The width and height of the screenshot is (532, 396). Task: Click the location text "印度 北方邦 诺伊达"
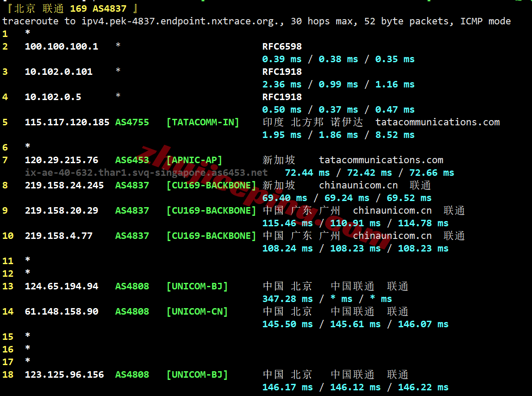[313, 122]
